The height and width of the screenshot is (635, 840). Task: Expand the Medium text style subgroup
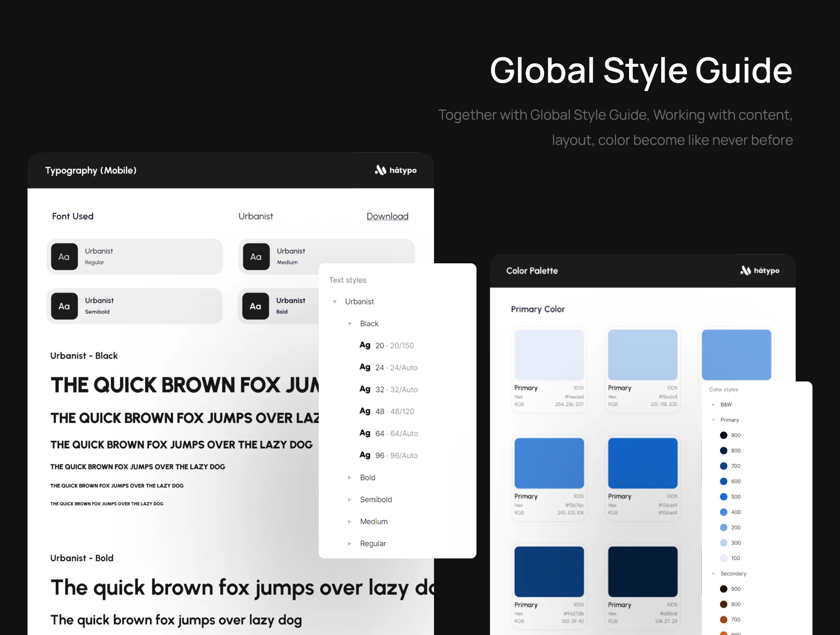click(350, 522)
